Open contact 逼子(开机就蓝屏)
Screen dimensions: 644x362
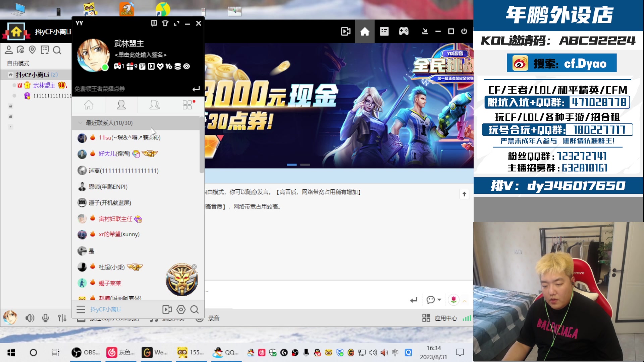136,203
